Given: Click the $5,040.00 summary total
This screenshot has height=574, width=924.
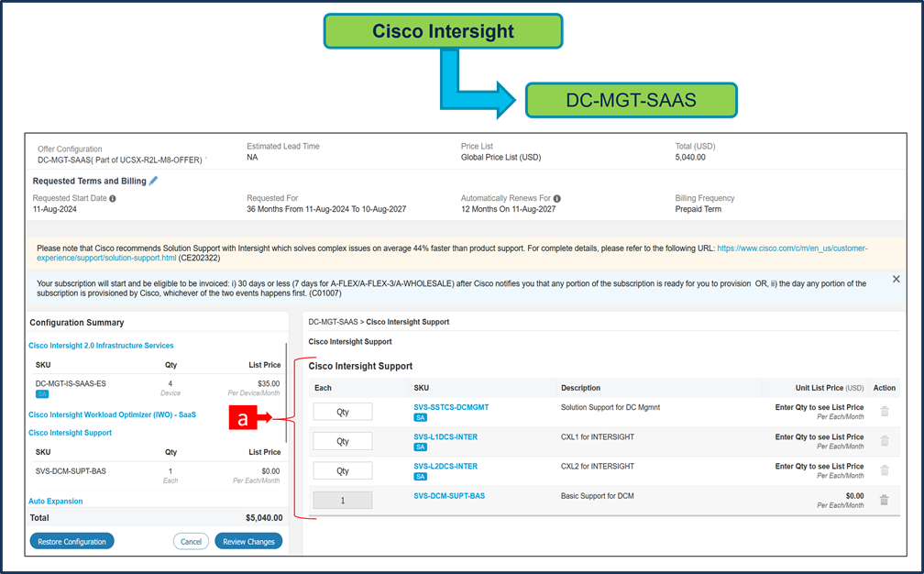Looking at the screenshot, I should [264, 517].
